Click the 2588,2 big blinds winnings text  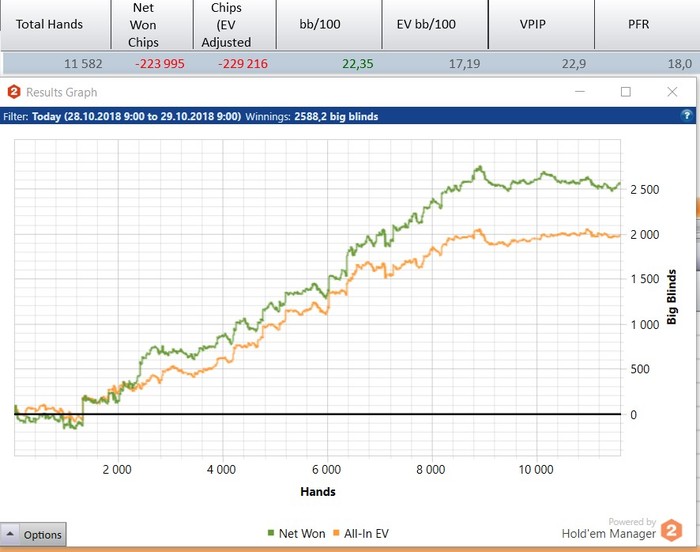point(336,117)
